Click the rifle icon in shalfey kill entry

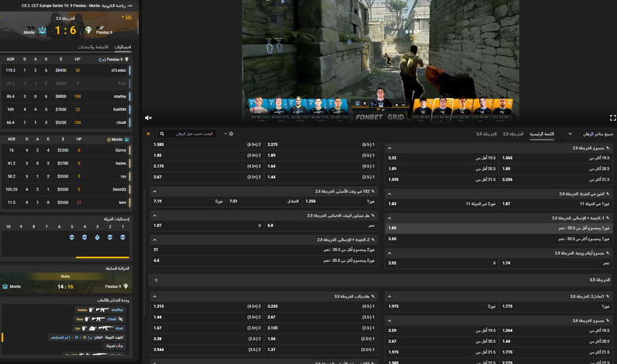[x=102, y=310]
